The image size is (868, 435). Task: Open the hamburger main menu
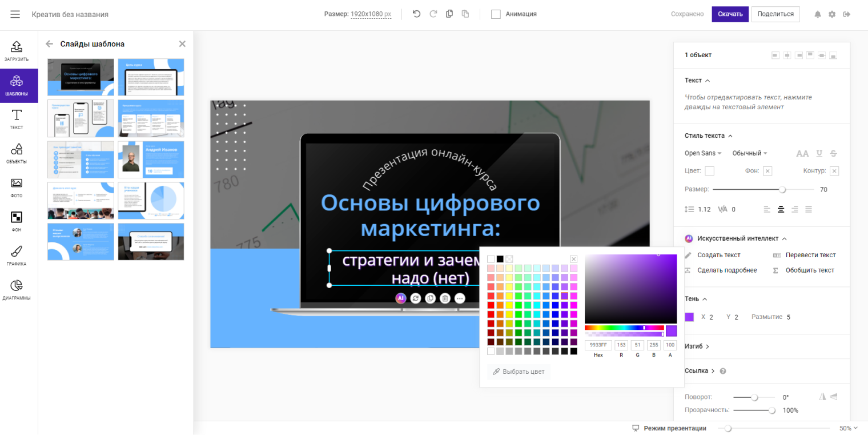click(x=15, y=14)
